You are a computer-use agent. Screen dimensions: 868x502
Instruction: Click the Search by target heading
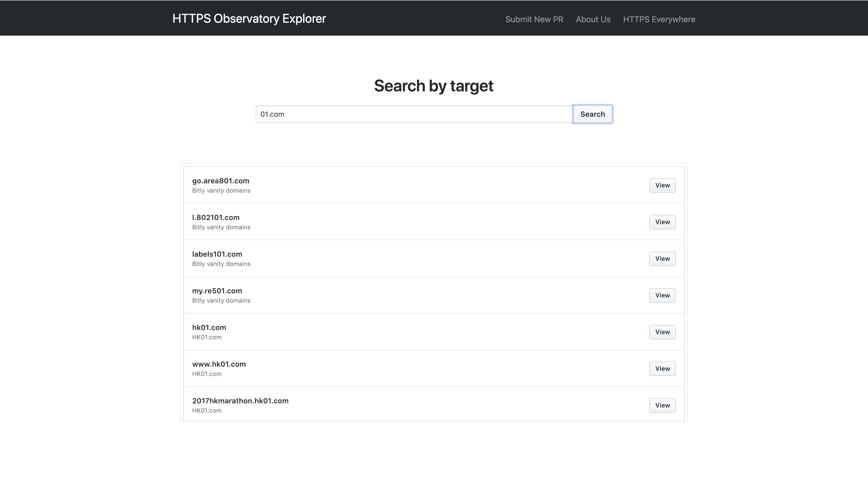[434, 86]
